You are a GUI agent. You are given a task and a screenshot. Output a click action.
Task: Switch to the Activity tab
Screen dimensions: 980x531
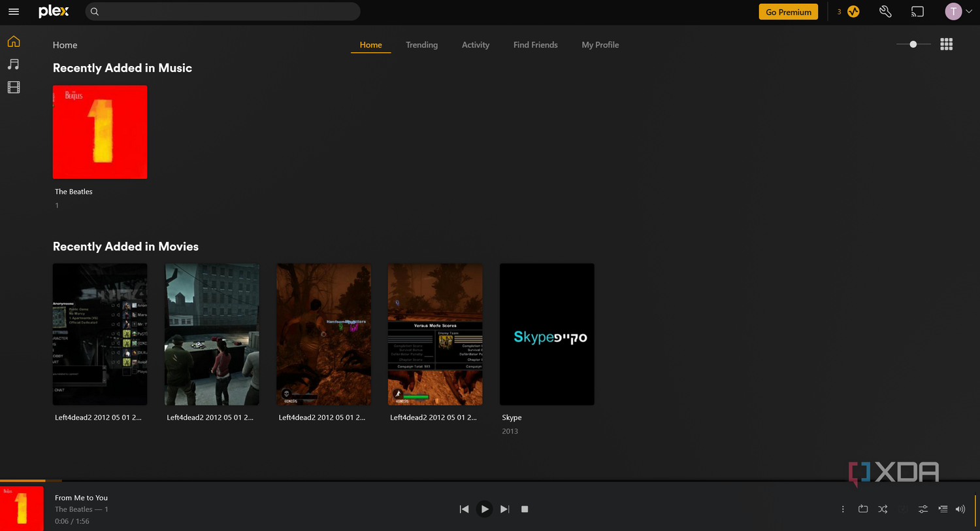click(x=476, y=44)
